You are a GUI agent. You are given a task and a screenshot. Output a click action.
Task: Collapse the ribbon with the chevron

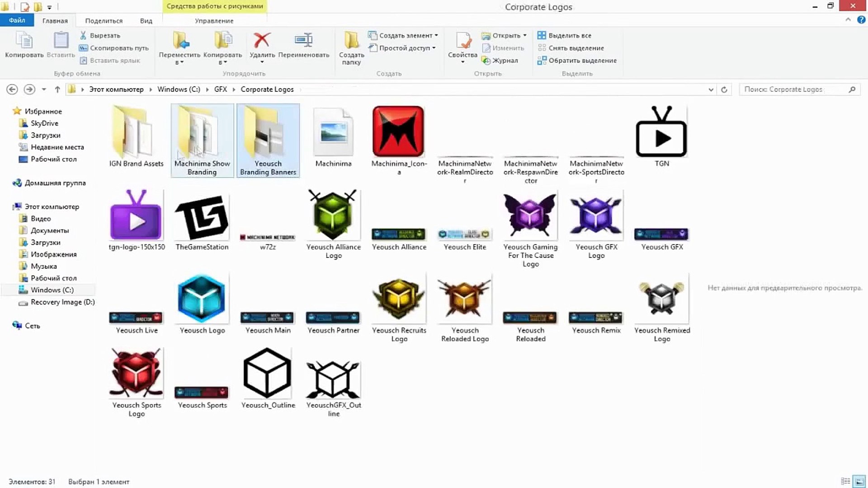(848, 20)
